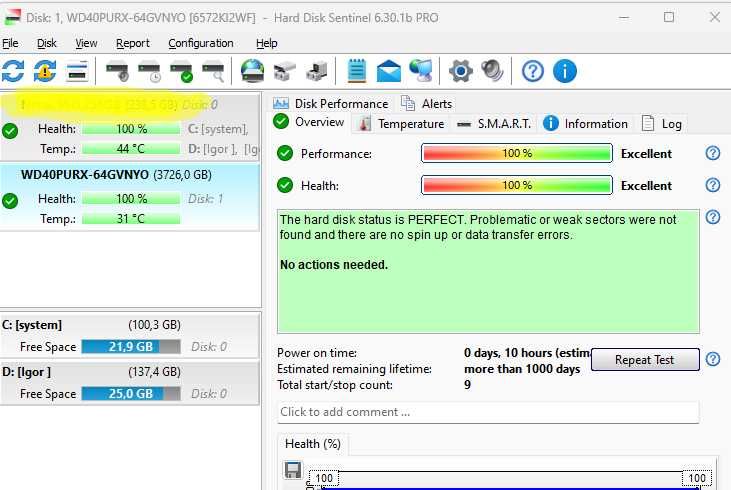Switch to the Disk Performance tab
The height and width of the screenshot is (490, 731).
tap(331, 104)
